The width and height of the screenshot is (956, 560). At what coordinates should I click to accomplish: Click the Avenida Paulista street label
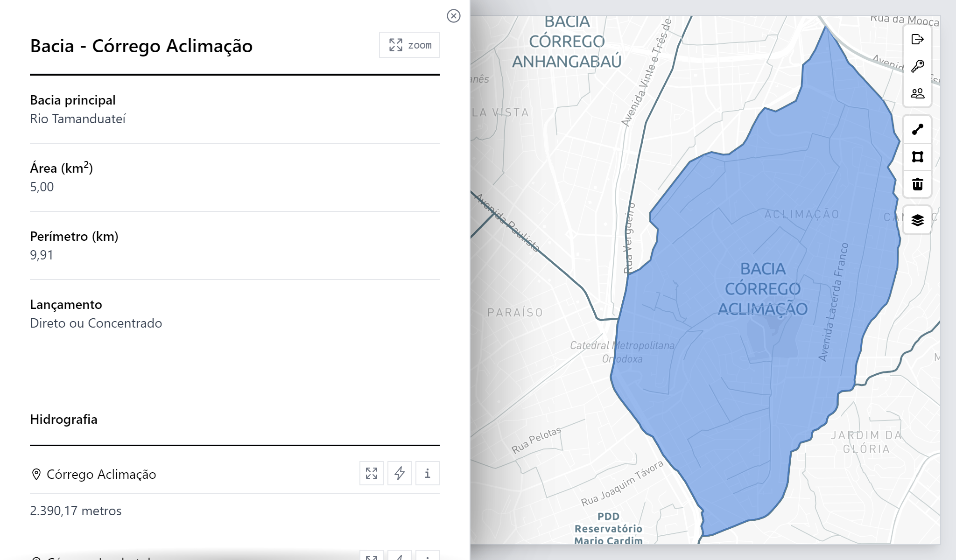[507, 223]
